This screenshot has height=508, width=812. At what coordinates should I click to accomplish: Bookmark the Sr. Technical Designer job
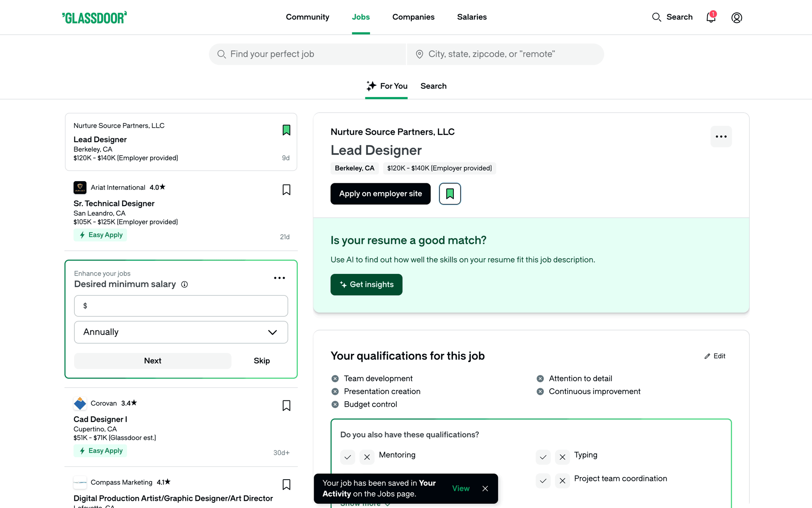[286, 190]
